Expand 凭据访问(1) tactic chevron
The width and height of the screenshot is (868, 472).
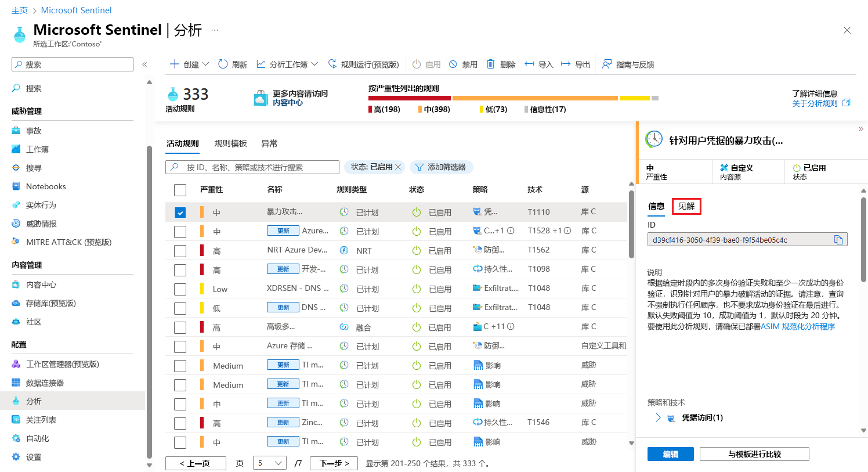658,417
